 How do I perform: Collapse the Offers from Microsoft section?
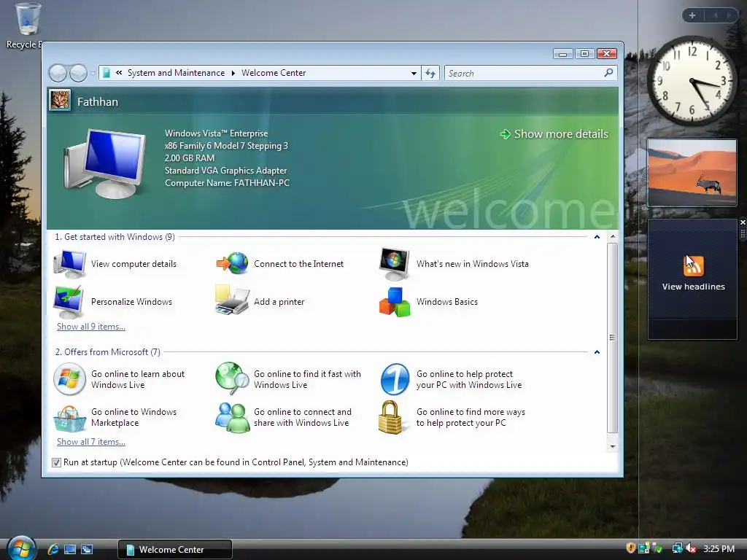pyautogui.click(x=597, y=352)
